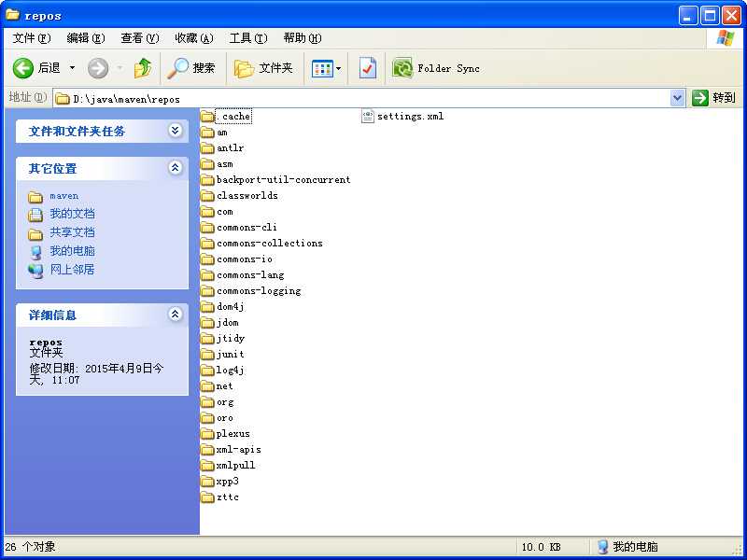Viewport: 747px width, 560px height.
Task: Select the settings.xml file icon
Action: (x=368, y=116)
